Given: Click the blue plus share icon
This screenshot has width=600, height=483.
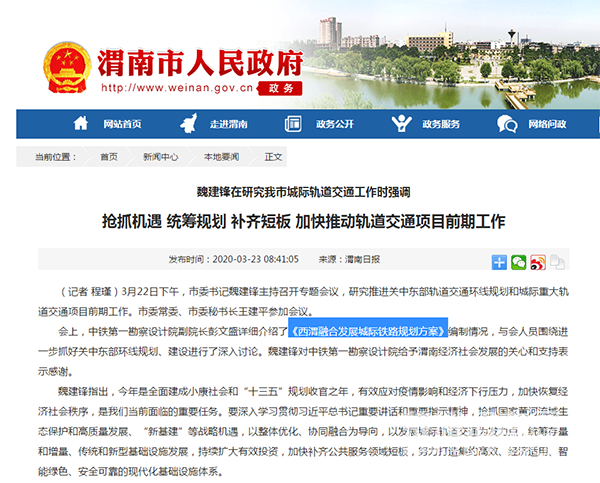Looking at the screenshot, I should coord(499,262).
